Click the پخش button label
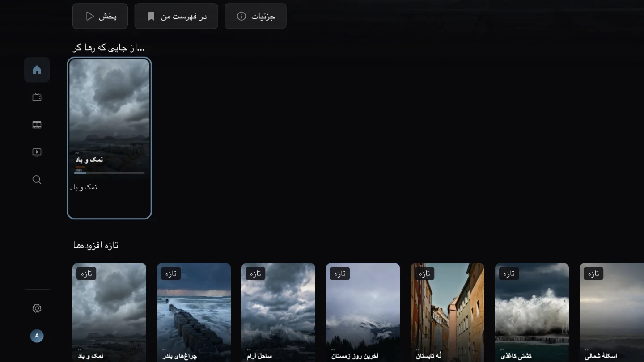The width and height of the screenshot is (644, 362). (108, 17)
